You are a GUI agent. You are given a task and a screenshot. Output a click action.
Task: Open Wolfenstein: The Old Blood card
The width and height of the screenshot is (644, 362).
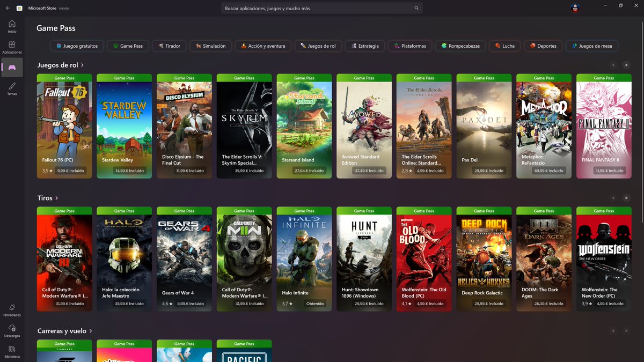(x=424, y=260)
